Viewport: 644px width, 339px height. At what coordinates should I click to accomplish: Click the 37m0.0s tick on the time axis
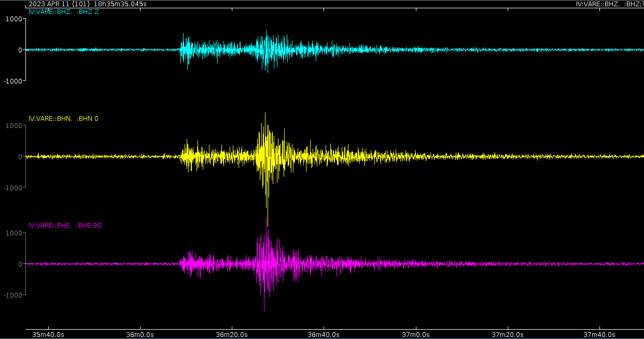pyautogui.click(x=416, y=335)
